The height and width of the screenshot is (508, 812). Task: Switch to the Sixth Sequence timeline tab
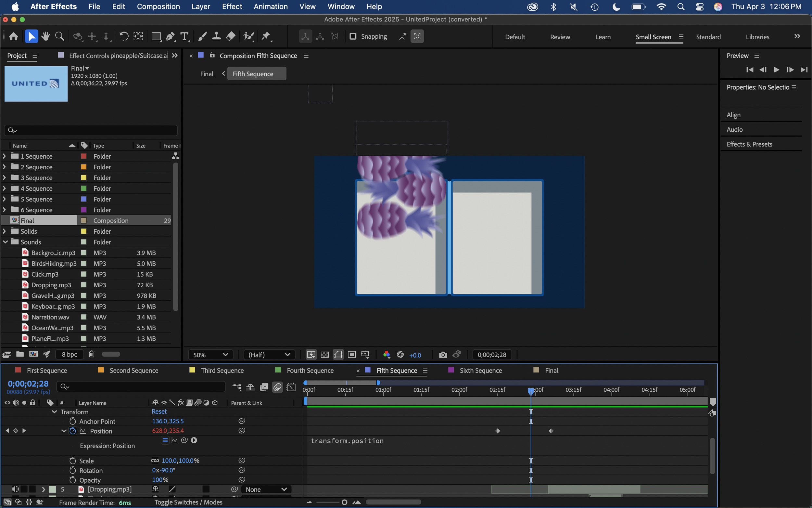pyautogui.click(x=480, y=370)
